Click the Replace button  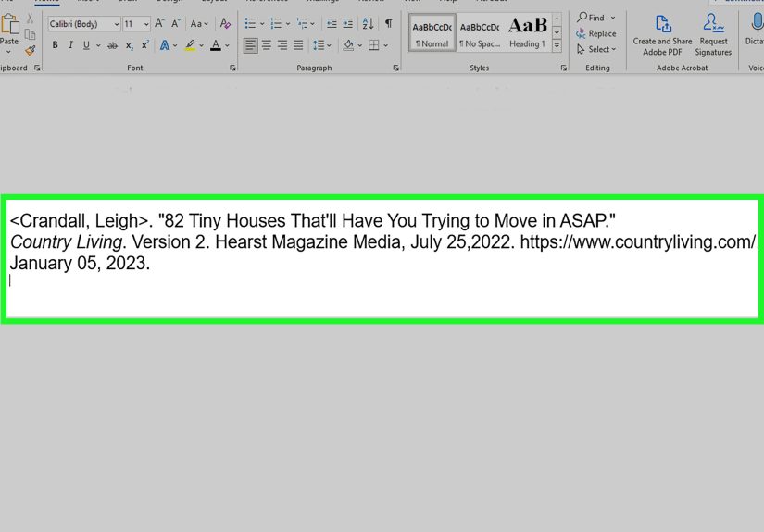pos(595,33)
